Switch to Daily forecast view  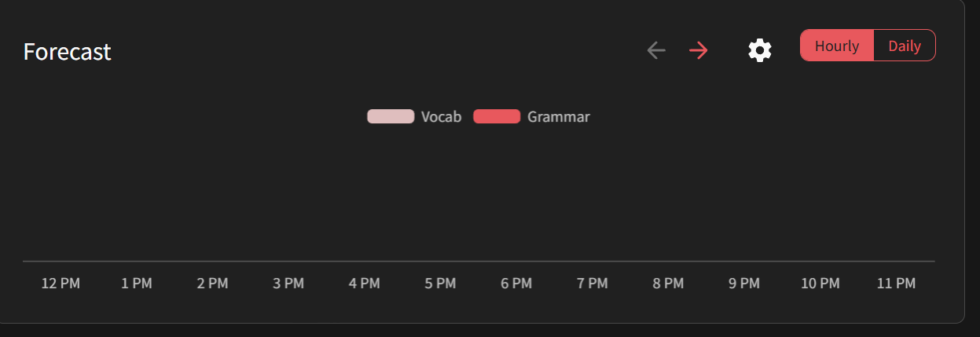point(905,46)
